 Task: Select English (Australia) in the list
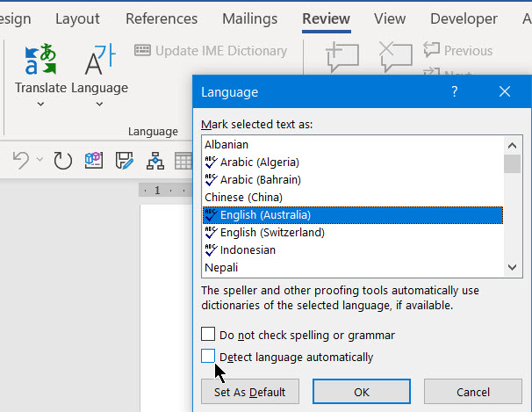pos(353,215)
